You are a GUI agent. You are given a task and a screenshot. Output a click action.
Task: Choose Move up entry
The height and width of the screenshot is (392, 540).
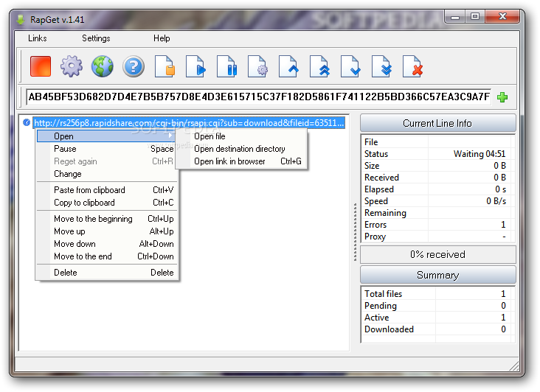[x=106, y=231]
